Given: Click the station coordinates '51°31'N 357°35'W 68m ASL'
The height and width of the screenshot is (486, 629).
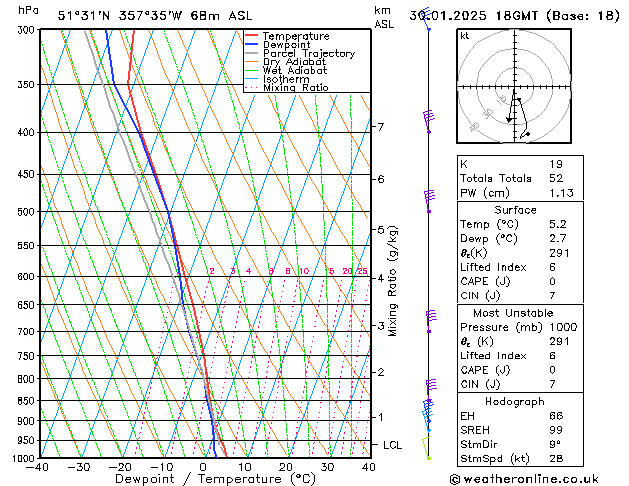Looking at the screenshot, I should pyautogui.click(x=155, y=16).
